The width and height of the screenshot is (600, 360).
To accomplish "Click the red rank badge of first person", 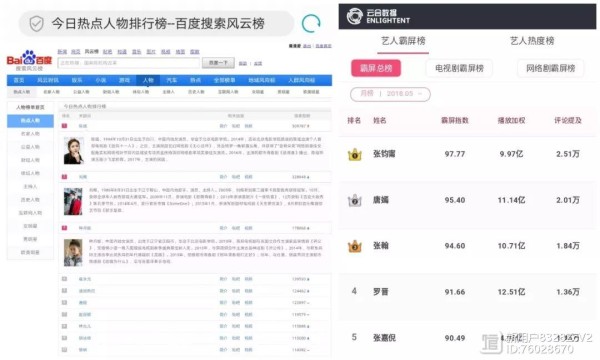I will click(x=64, y=126).
